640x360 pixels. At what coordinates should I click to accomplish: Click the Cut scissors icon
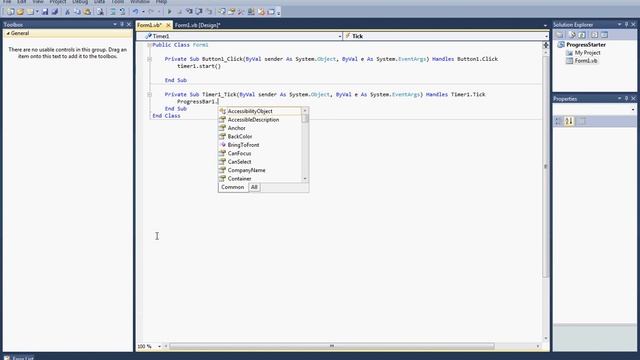coord(68,12)
